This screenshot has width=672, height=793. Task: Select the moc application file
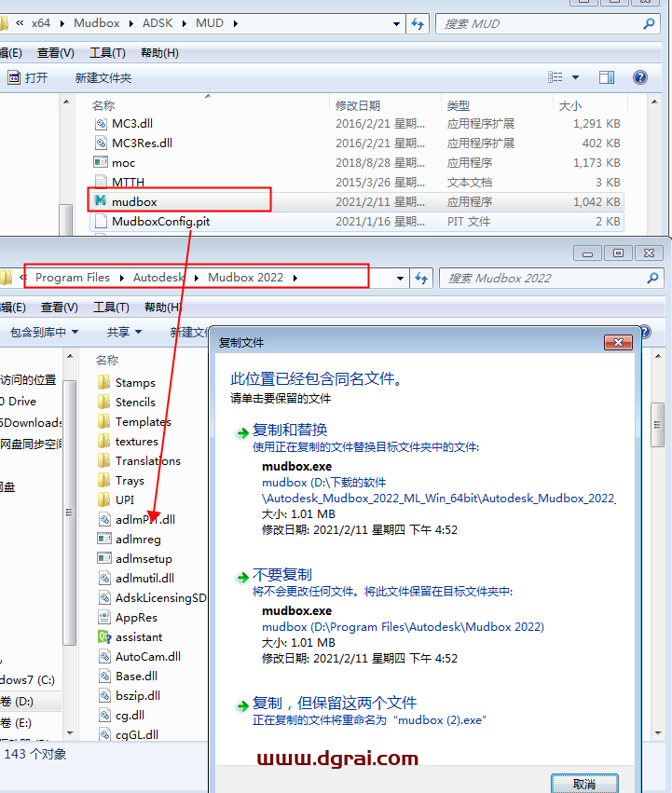point(123,163)
